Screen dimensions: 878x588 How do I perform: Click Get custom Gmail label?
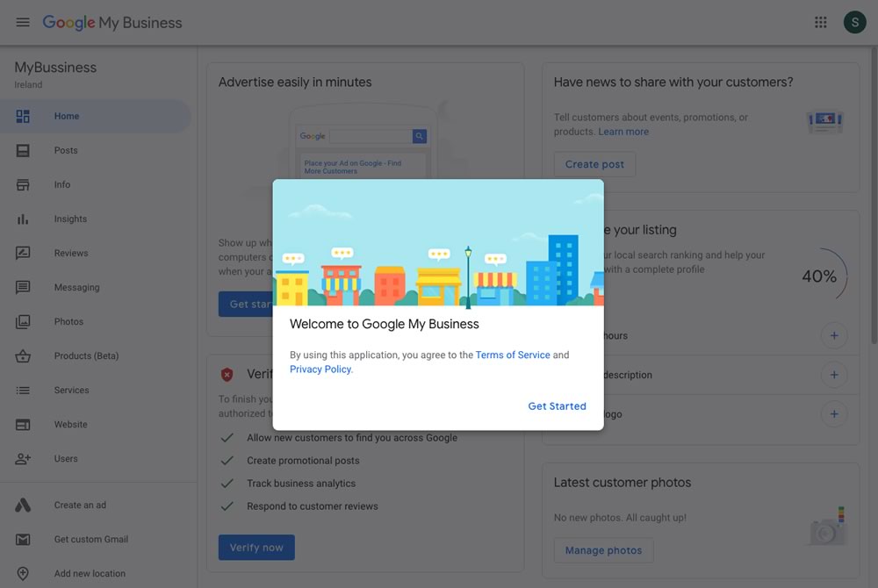click(91, 540)
